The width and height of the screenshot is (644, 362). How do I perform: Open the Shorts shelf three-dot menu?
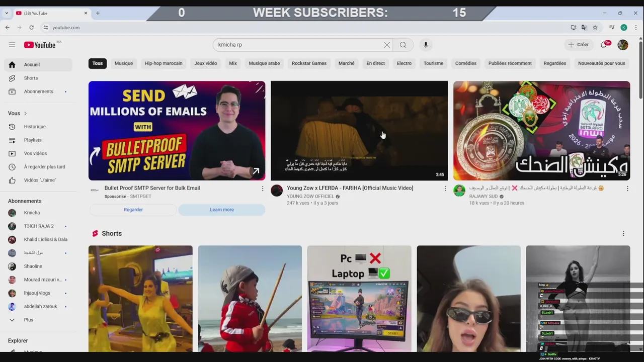(x=623, y=233)
